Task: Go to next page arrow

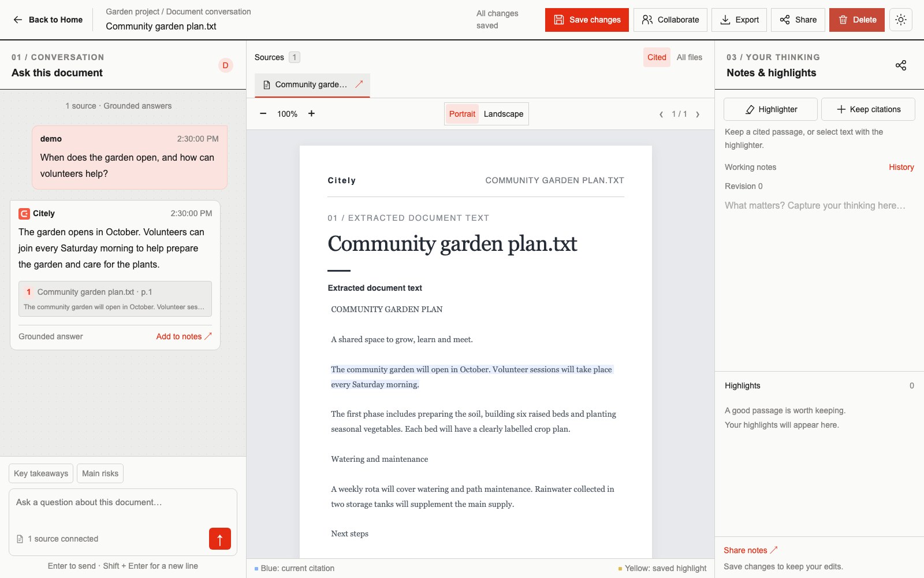Action: tap(698, 114)
